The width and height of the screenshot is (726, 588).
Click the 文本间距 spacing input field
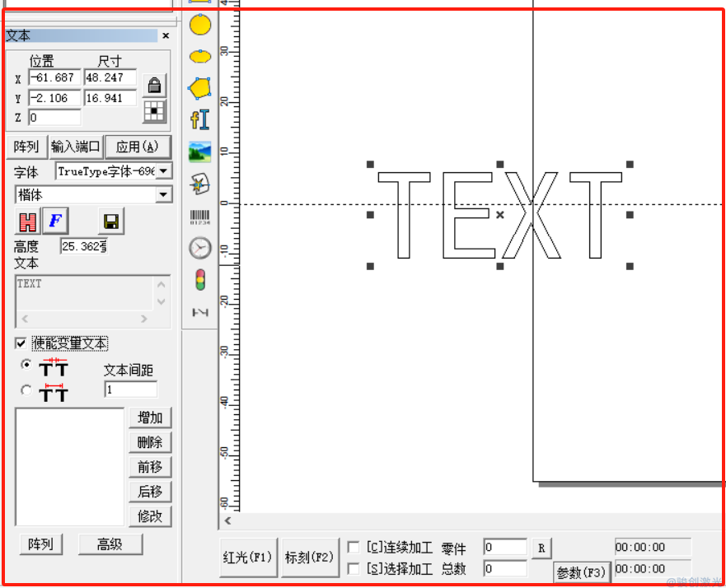click(x=131, y=390)
